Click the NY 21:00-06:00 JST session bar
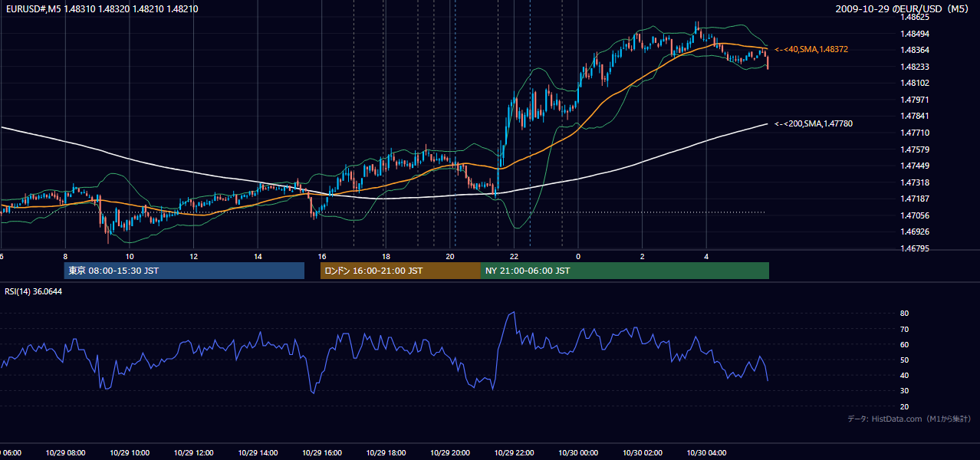The image size is (980, 460). tap(625, 271)
